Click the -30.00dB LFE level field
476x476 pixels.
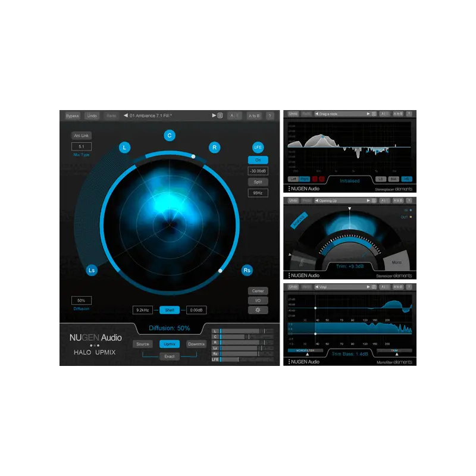click(x=258, y=171)
